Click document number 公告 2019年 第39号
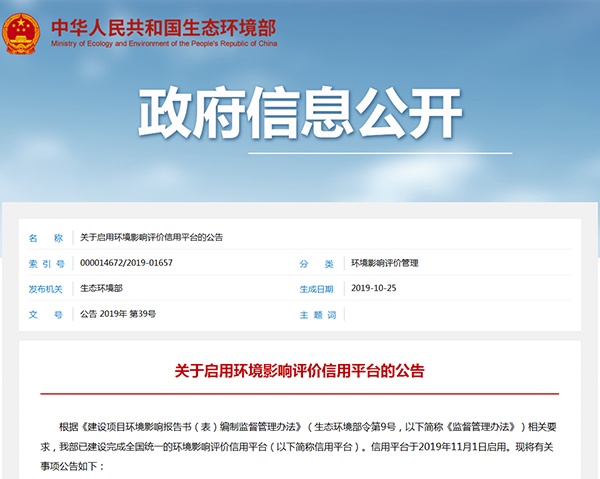 (118, 314)
